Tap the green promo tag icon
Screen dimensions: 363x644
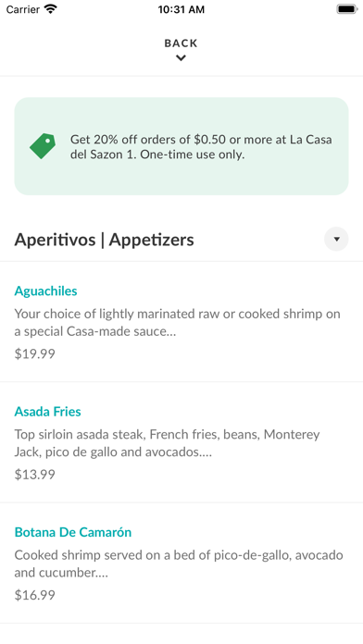pyautogui.click(x=43, y=146)
